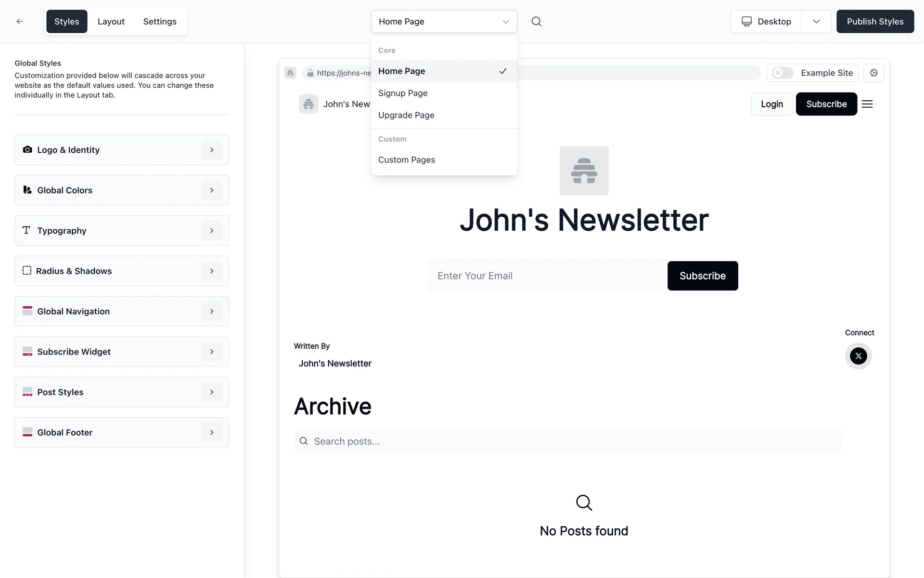Screen dimensions: 924x578
Task: Click the small favicon beside preview URL
Action: 290,73
